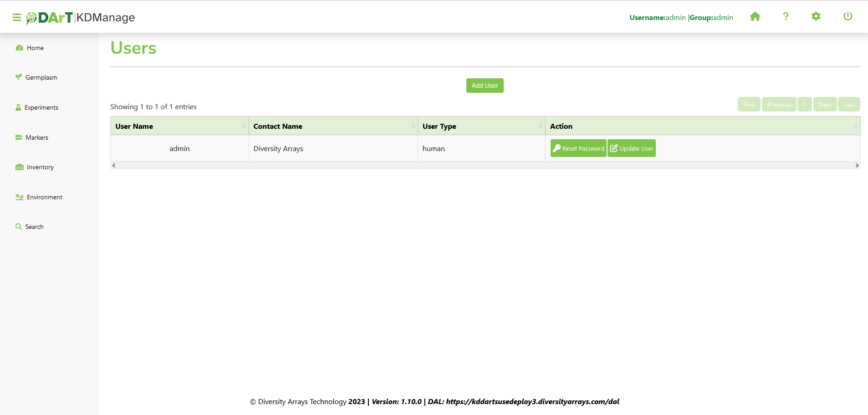Open help via question mark icon
Screen dimensions: 868x415
(786, 17)
